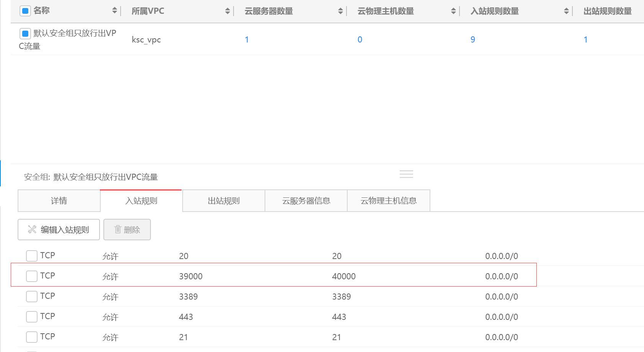Open the 云物理主机信息 tab

(x=389, y=200)
